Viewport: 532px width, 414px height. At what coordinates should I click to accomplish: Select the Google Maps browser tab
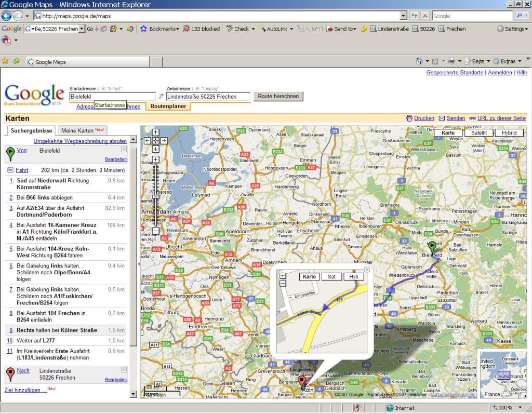tap(87, 62)
